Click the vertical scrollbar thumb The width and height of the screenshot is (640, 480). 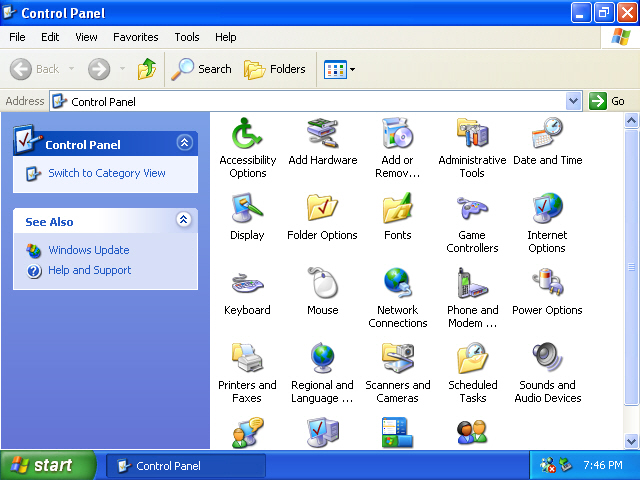[631, 267]
